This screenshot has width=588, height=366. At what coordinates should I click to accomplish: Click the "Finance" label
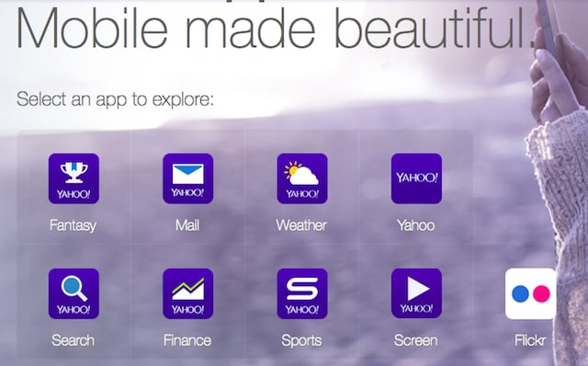(x=187, y=340)
